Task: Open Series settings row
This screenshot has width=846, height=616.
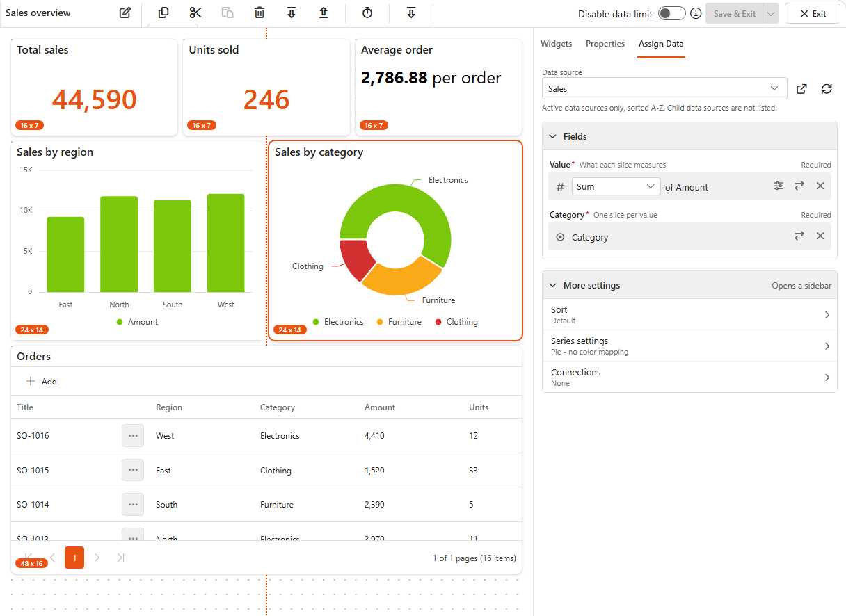Action: [689, 346]
